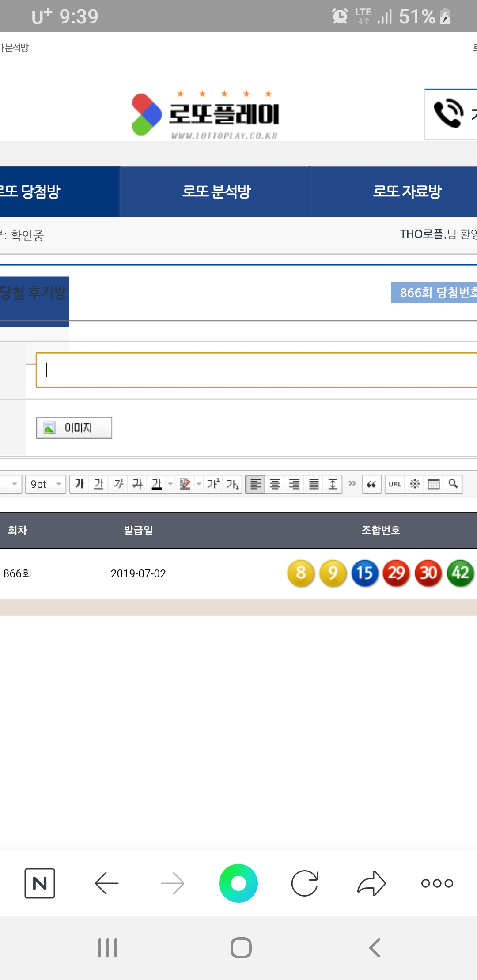
Task: Click the right align icon
Action: [294, 484]
